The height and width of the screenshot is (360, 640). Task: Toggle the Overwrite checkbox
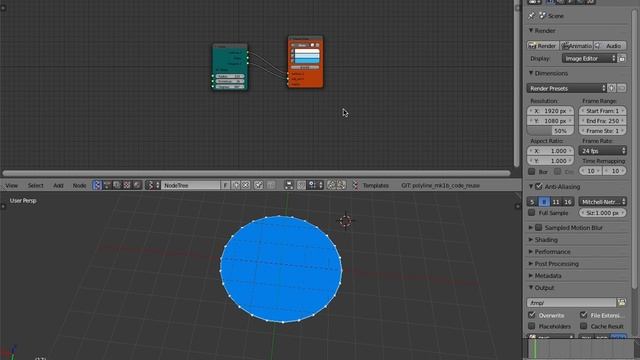[531, 315]
